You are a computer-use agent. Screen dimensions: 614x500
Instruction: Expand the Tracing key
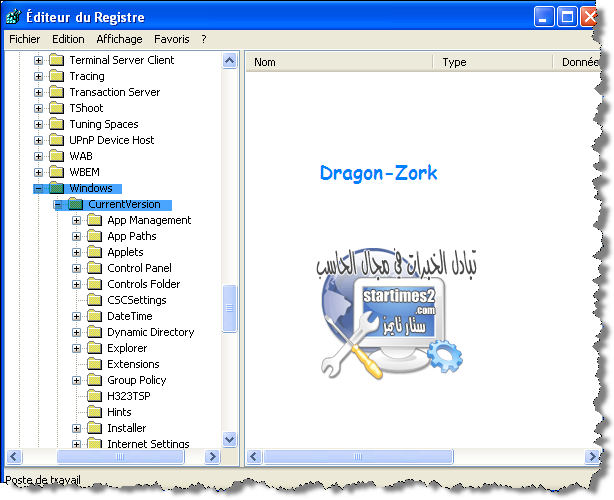(38, 76)
